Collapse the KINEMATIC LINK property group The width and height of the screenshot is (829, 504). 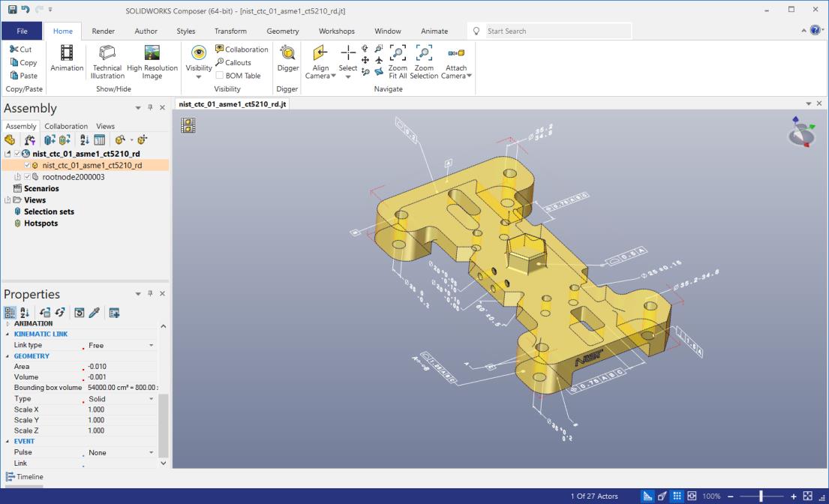click(8, 334)
